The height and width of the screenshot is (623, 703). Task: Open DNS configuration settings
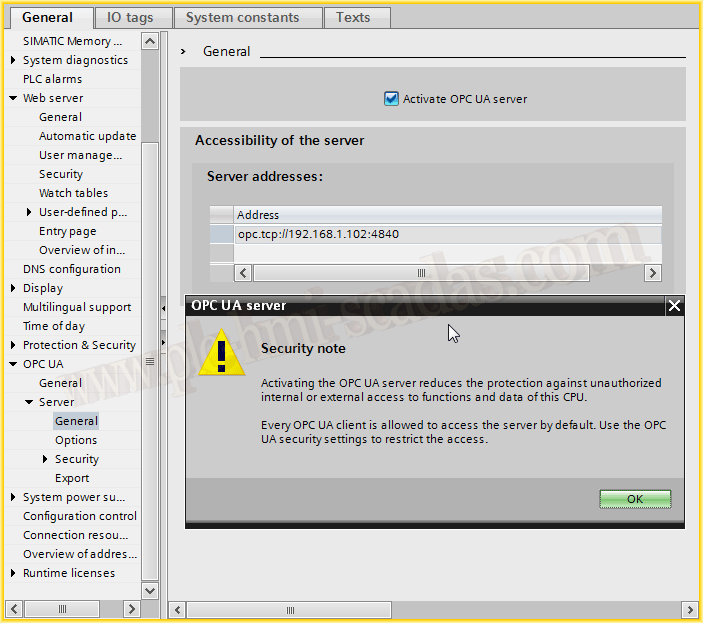coord(71,269)
